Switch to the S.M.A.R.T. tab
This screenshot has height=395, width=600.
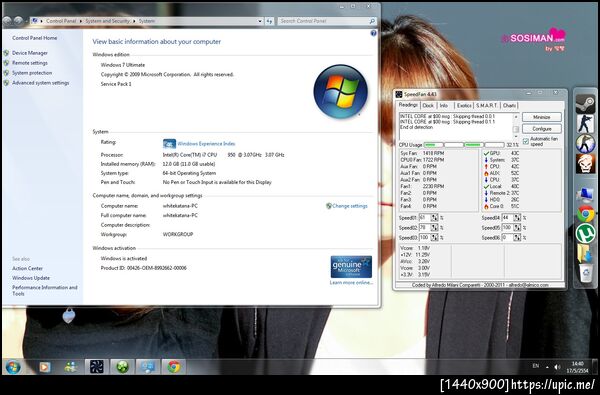coord(487,105)
